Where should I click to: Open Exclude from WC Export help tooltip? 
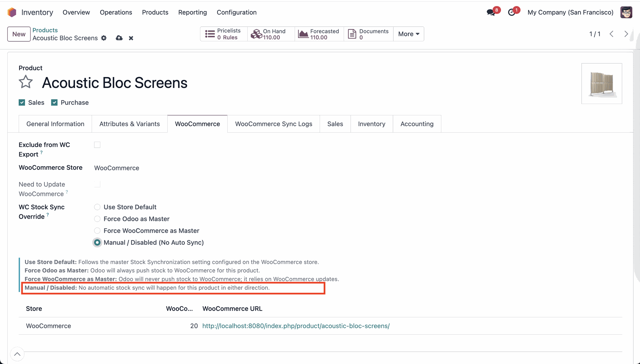point(41,152)
